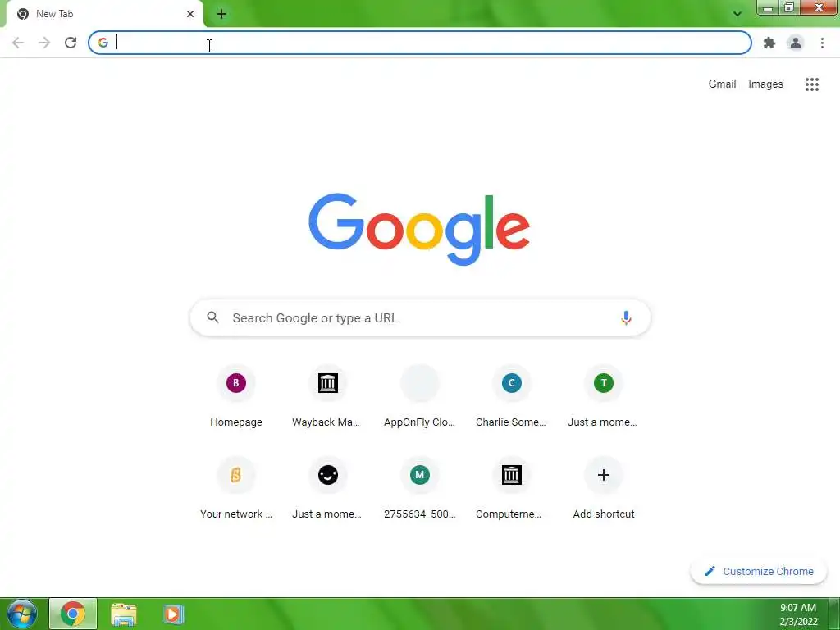Open the Extensions puzzle icon
The image size is (840, 630).
coord(769,43)
